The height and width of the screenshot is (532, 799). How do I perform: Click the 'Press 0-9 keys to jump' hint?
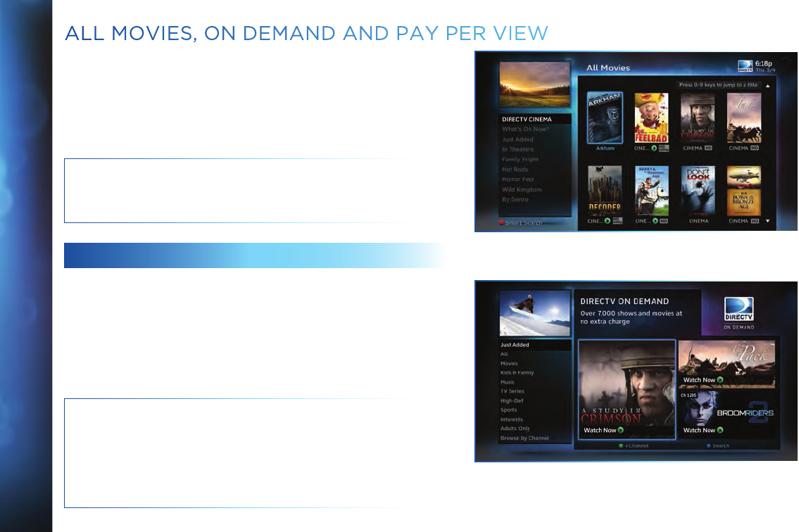point(718,85)
